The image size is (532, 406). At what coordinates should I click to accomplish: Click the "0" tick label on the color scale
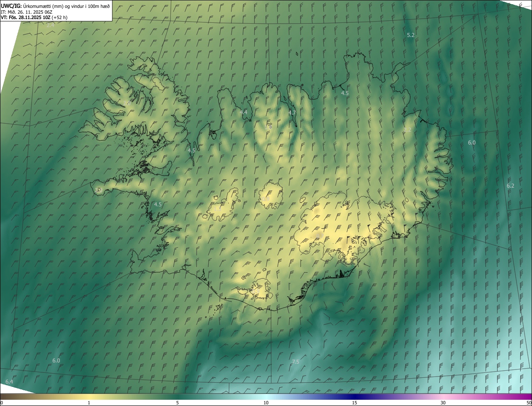[2, 403]
